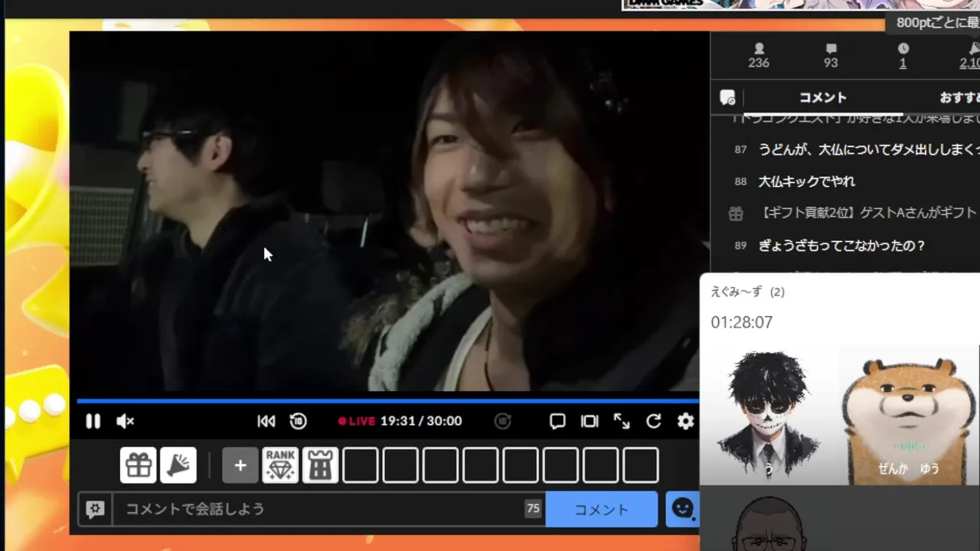Viewport: 980px width, 551px height.
Task: Switch to the コメント tab
Action: pos(823,98)
